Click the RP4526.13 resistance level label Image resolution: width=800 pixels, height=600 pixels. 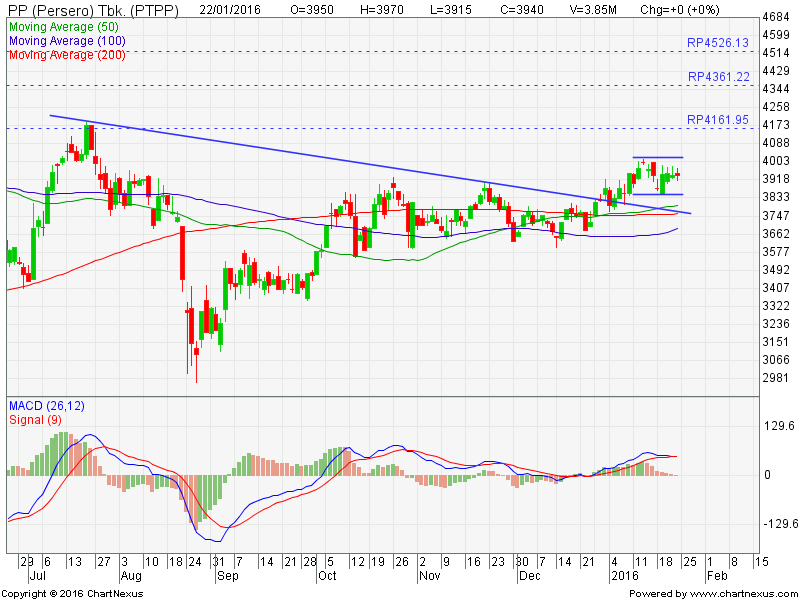tap(717, 43)
